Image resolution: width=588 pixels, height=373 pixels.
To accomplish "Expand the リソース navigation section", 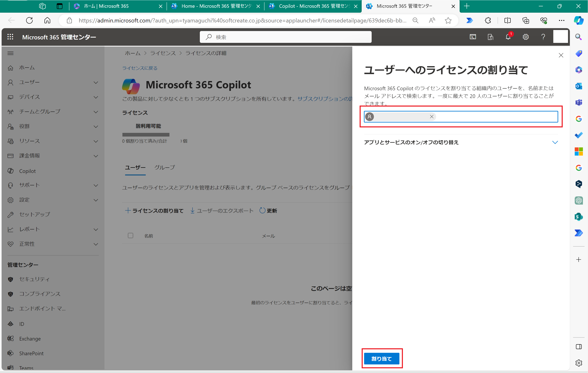I will 96,141.
